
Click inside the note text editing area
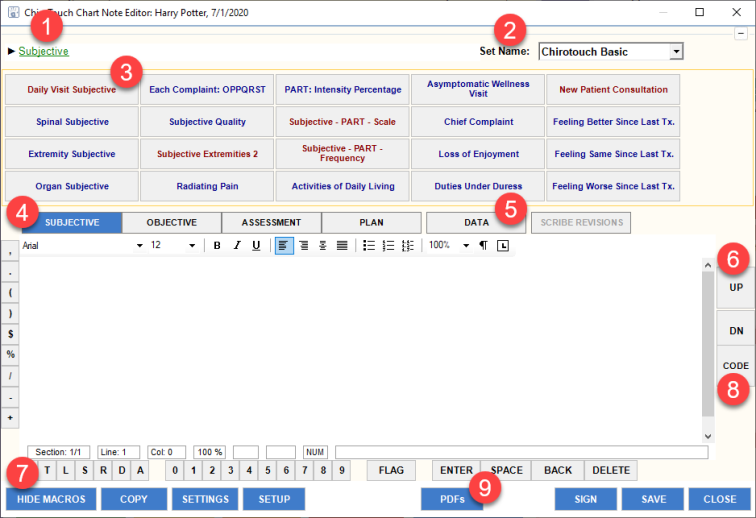(x=361, y=350)
